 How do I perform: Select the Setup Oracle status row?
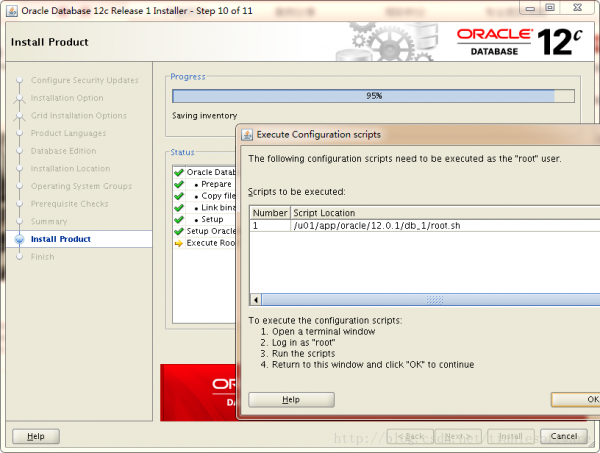click(205, 231)
